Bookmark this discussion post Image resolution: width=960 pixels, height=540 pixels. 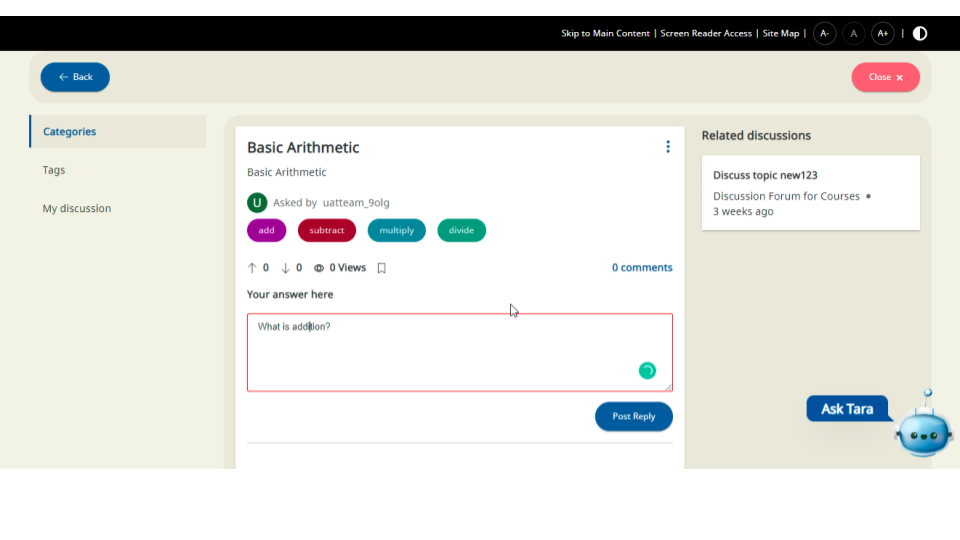pos(381,268)
